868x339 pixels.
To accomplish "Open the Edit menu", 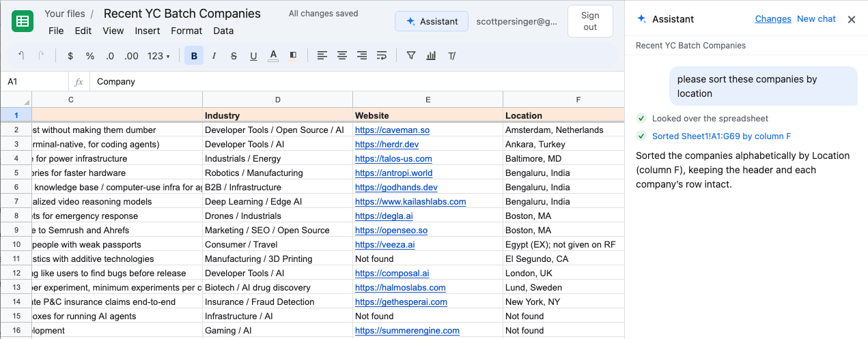I will click(83, 31).
